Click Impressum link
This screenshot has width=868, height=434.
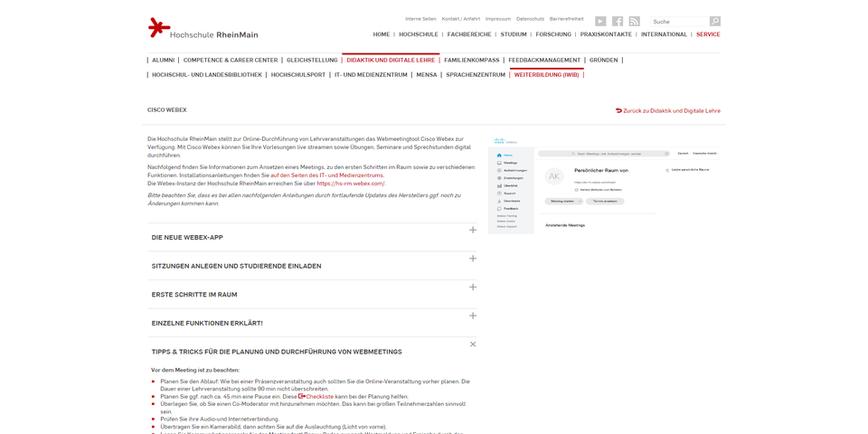click(x=498, y=19)
